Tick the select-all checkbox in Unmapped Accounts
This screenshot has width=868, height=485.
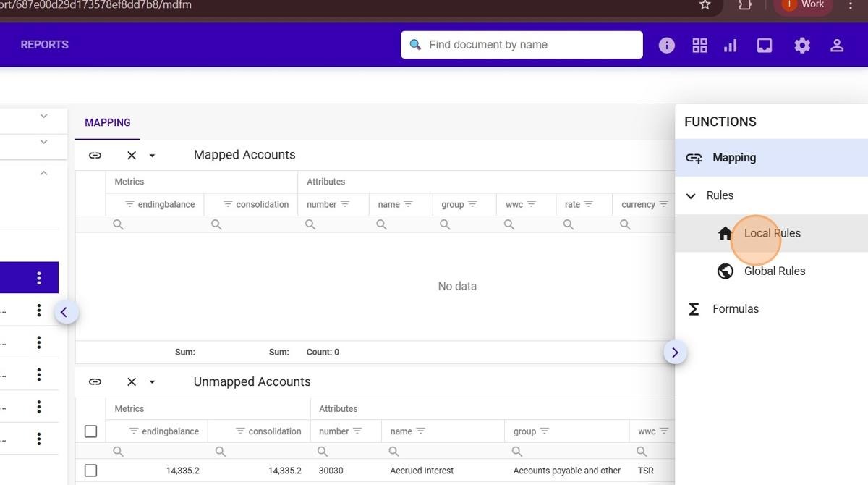90,431
